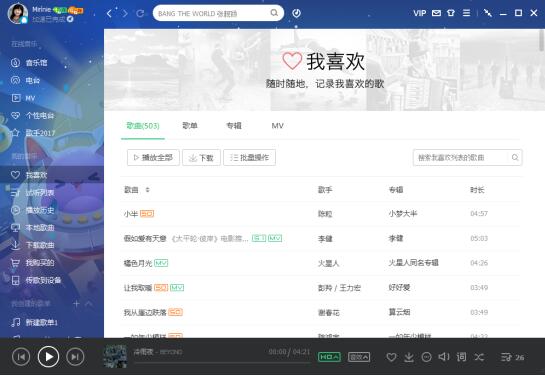Toggle the 音效 sound effect badge
Image resolution: width=545 pixels, height=376 pixels.
coord(359,357)
